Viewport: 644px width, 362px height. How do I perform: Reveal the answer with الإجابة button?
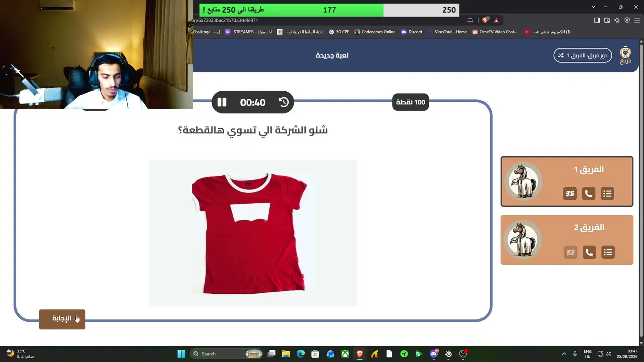coord(62,319)
